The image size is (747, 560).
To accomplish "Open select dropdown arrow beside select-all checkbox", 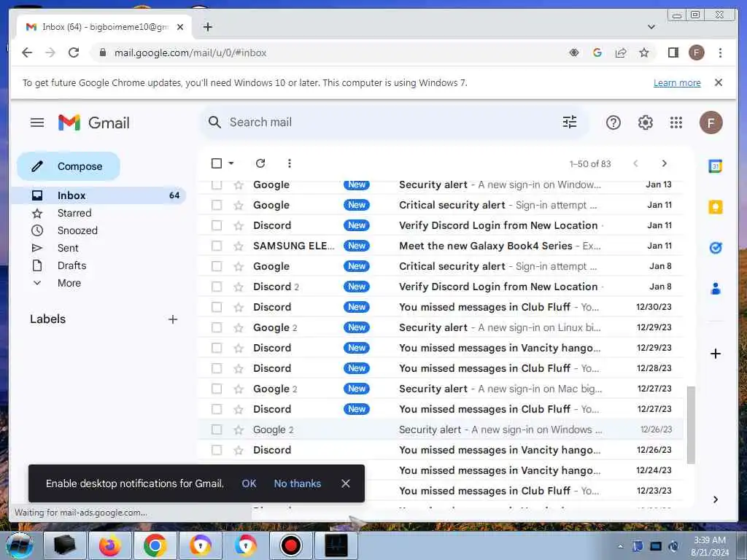I will pos(231,163).
